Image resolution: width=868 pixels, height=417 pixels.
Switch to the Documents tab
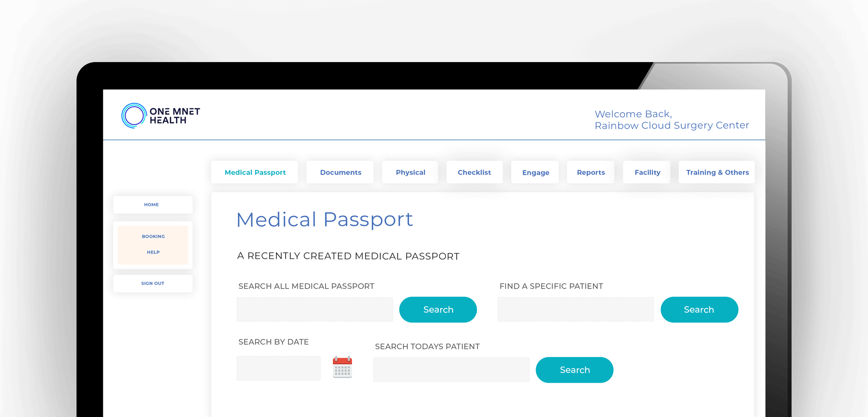click(340, 172)
